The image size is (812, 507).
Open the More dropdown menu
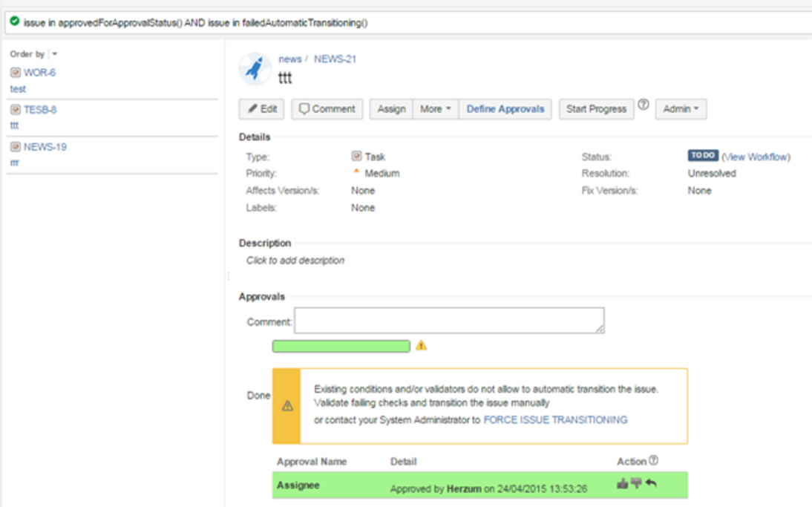[x=436, y=109]
